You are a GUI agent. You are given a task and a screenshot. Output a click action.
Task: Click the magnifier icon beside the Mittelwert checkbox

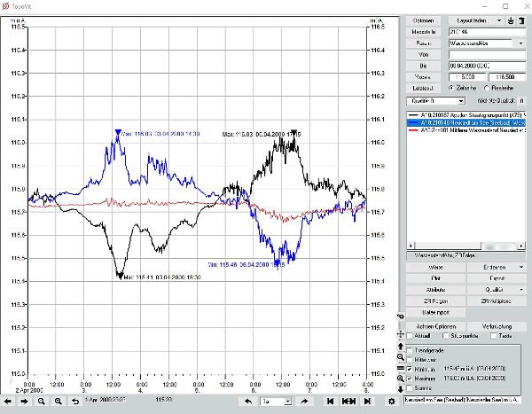click(x=401, y=357)
